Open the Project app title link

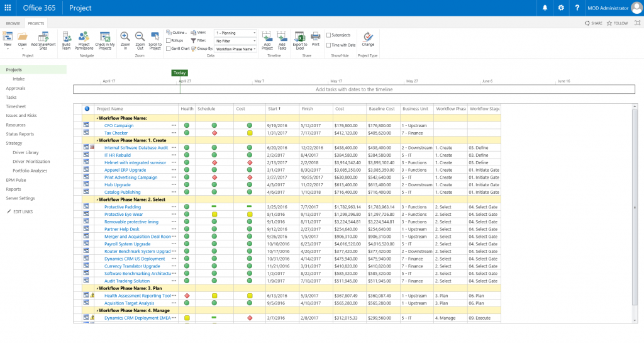click(x=80, y=8)
